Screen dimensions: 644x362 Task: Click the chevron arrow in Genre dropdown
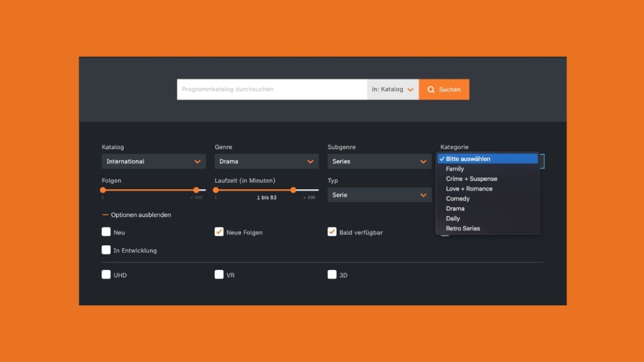point(310,162)
